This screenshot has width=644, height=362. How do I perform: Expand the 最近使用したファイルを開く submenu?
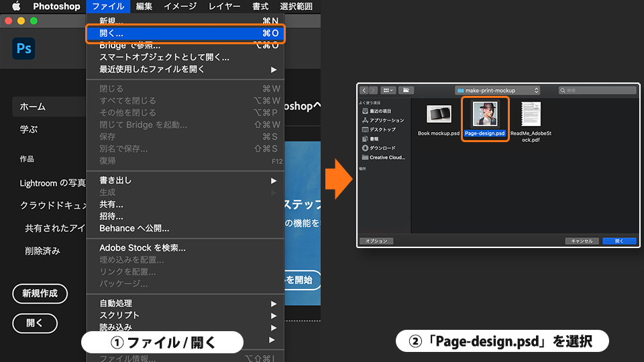pos(186,69)
